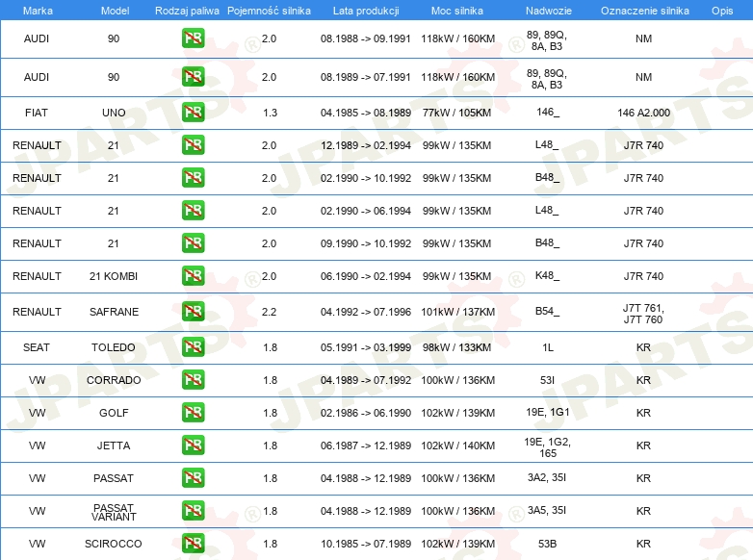Click engine capacity 1.3 in UNO row
The width and height of the screenshot is (753, 560).
pyautogui.click(x=270, y=113)
